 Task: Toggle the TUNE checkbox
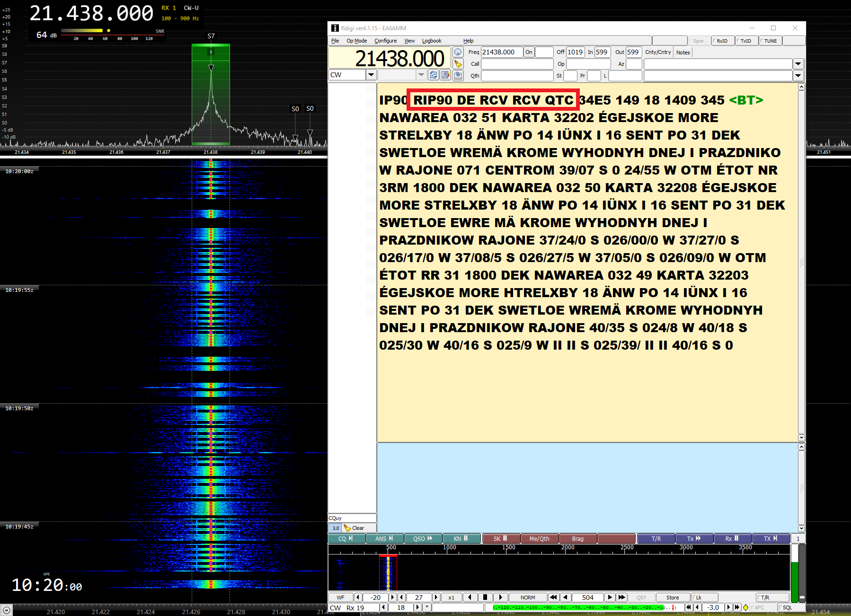point(770,41)
